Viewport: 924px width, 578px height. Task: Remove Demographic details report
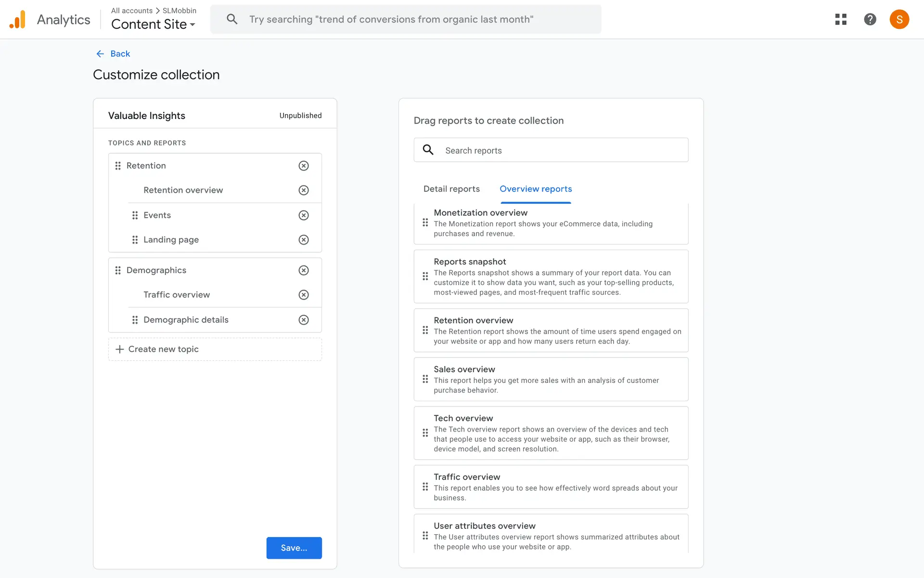pos(303,320)
